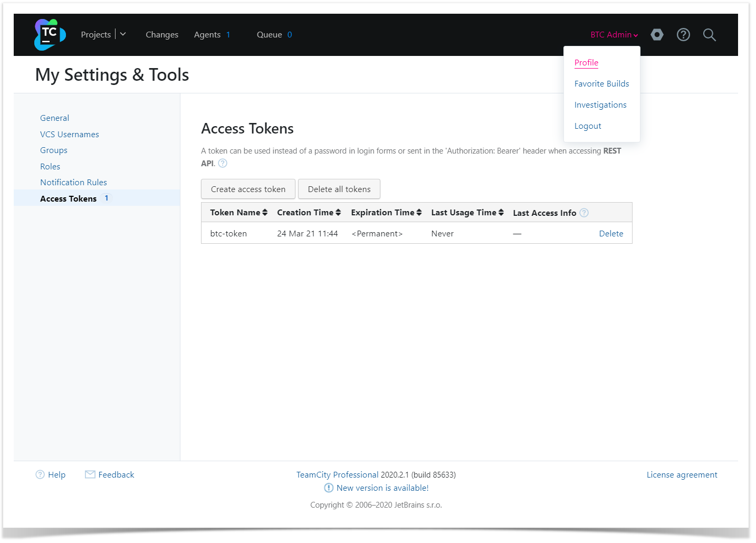This screenshot has width=756, height=543.
Task: Click the Agents count badge 1
Action: [x=228, y=35]
